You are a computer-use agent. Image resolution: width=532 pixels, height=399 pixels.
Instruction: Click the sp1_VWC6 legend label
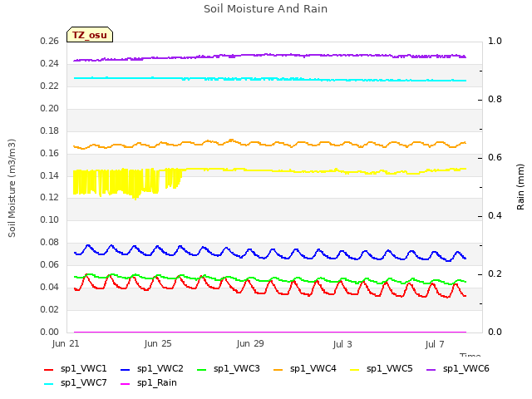(x=465, y=369)
